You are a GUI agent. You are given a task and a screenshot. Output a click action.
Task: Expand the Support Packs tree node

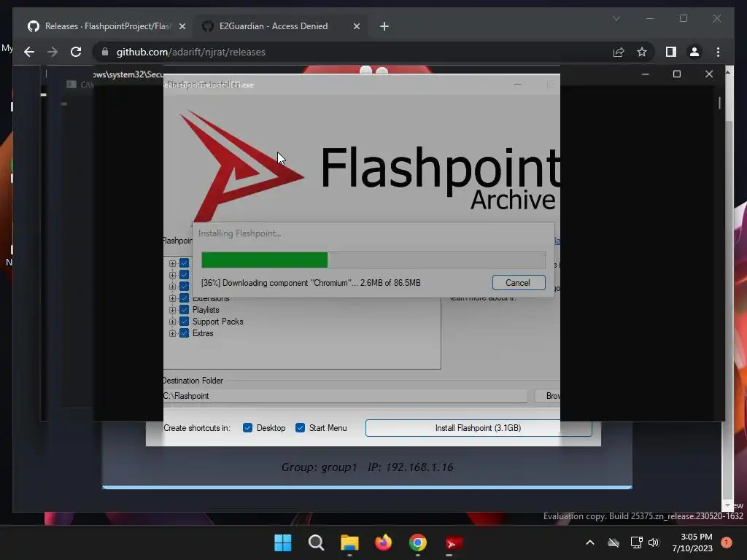(x=172, y=322)
